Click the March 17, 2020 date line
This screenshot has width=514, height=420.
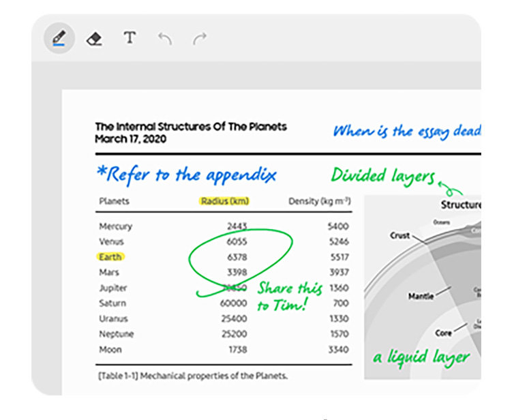pyautogui.click(x=130, y=138)
